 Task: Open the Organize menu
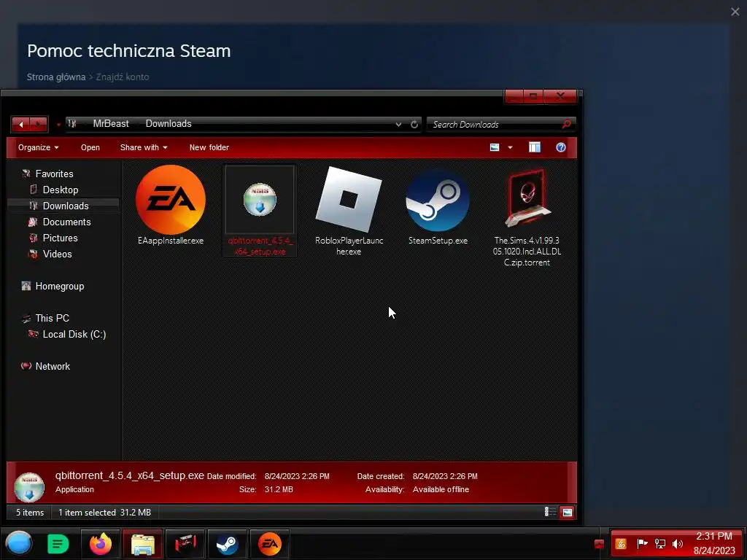(38, 147)
